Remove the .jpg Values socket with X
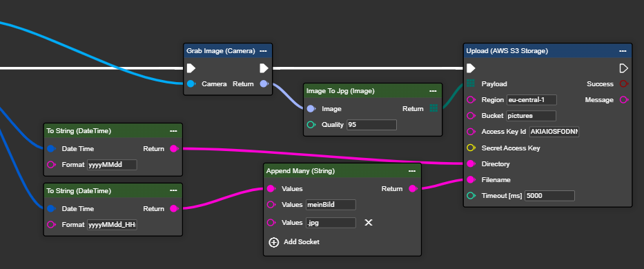This screenshot has height=269, width=644. [x=369, y=223]
